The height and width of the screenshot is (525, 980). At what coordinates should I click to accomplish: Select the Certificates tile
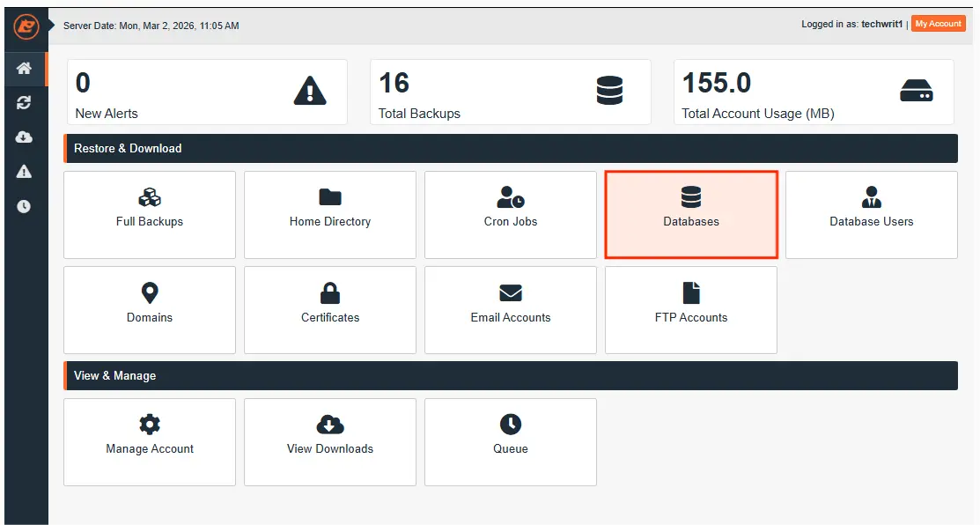(330, 309)
